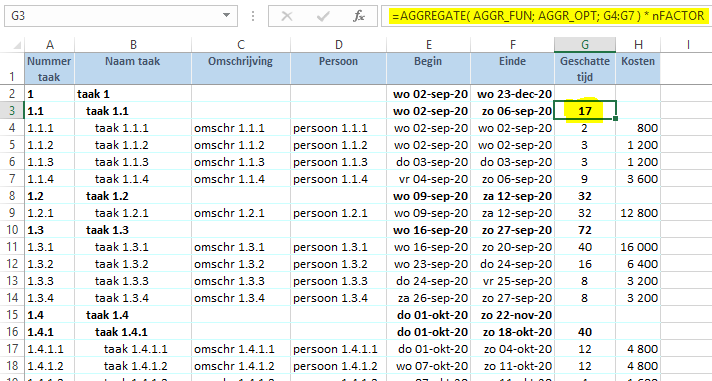
Task: Select row 8 header
Action: pyautogui.click(x=12, y=196)
